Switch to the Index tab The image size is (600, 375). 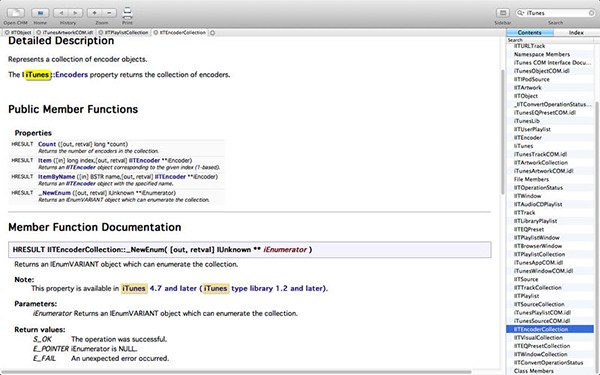[576, 33]
